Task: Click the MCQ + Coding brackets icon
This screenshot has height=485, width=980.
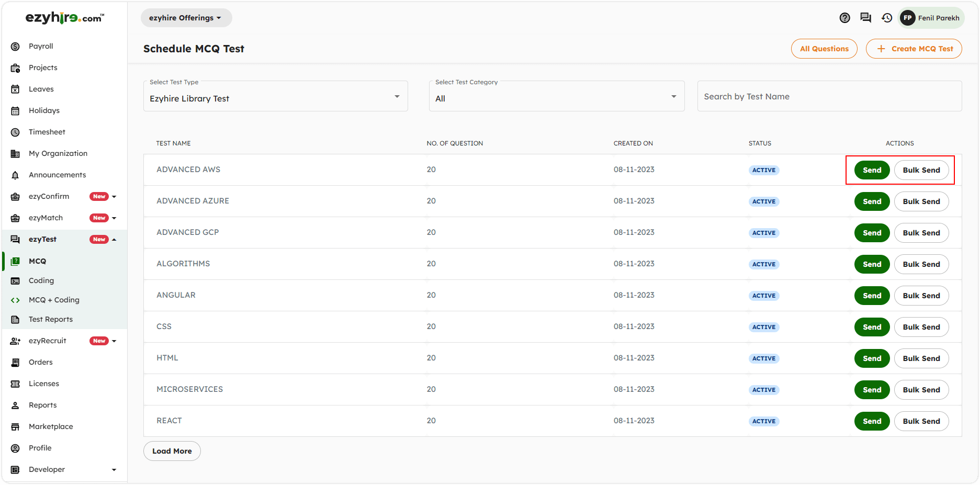Action: (15, 300)
